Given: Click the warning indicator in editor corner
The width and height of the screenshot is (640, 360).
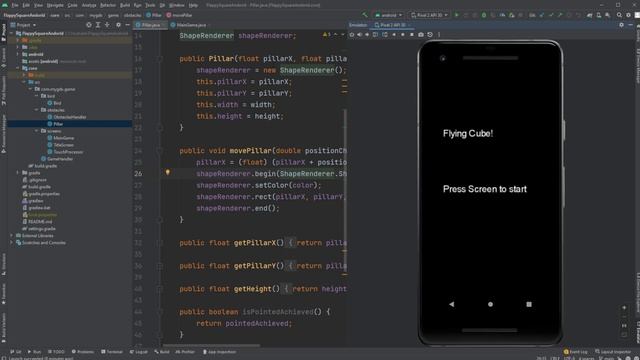Looking at the screenshot, I should (327, 35).
